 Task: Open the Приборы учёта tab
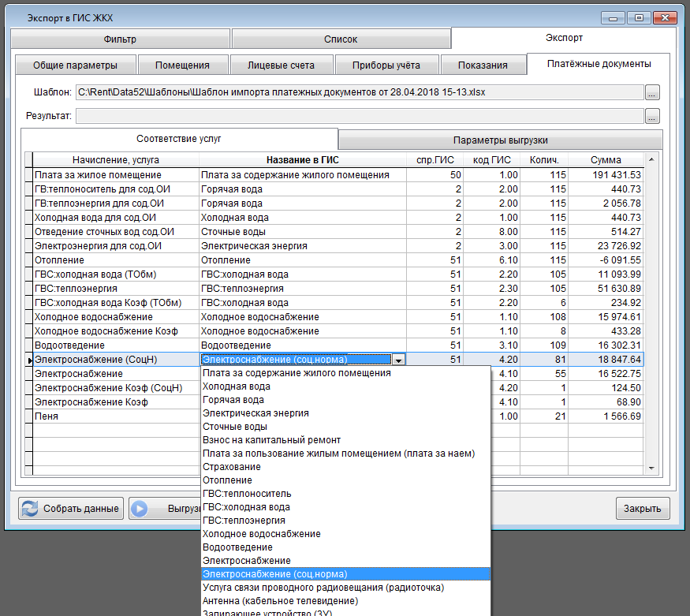(x=386, y=65)
